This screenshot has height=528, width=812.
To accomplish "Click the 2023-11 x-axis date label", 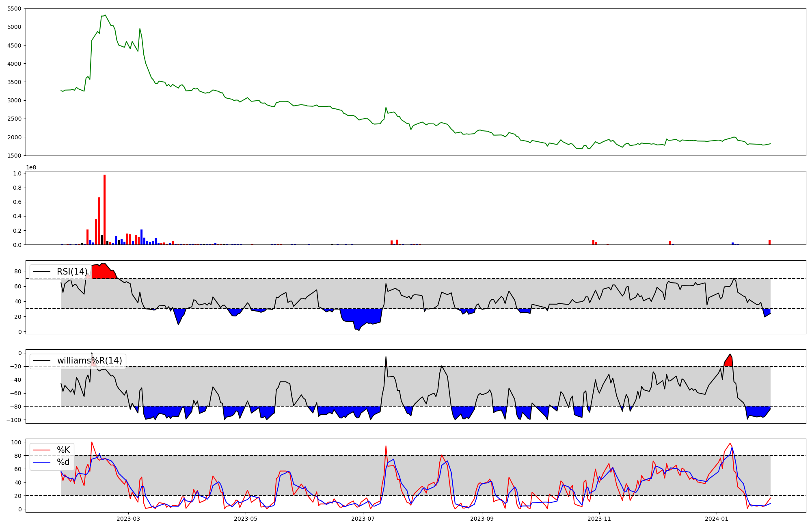I will coord(599,519).
